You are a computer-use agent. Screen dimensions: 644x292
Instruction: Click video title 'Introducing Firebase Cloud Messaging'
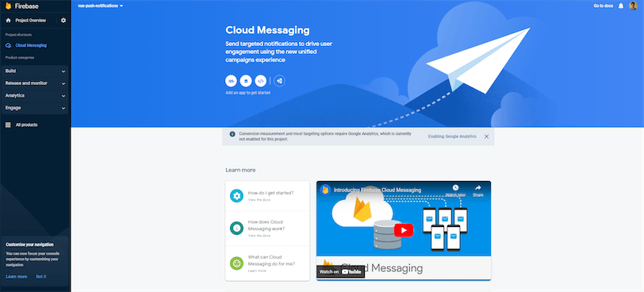click(x=377, y=190)
